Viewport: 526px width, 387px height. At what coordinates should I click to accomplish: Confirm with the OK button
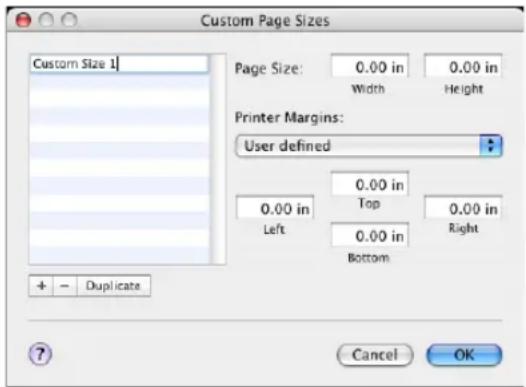464,355
